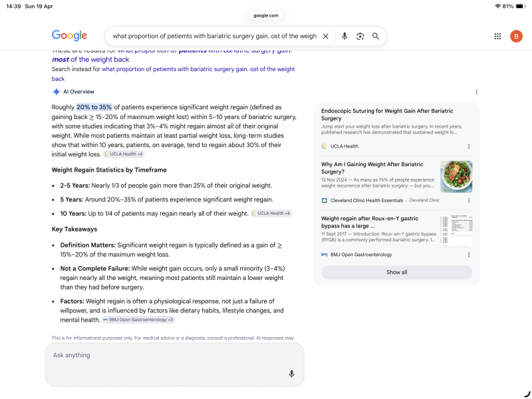Open options for Cleveland Clinic source card
The image size is (532, 399).
[x=469, y=201]
